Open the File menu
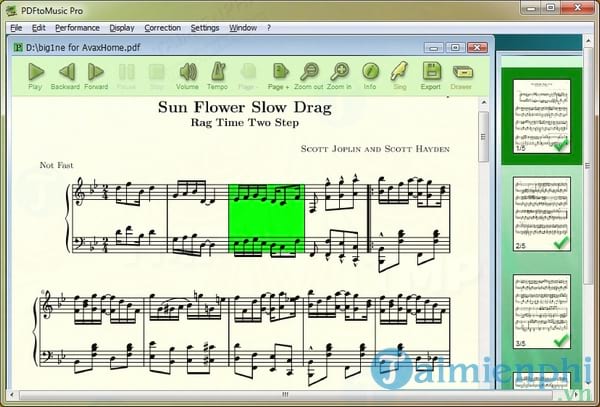 (16, 28)
